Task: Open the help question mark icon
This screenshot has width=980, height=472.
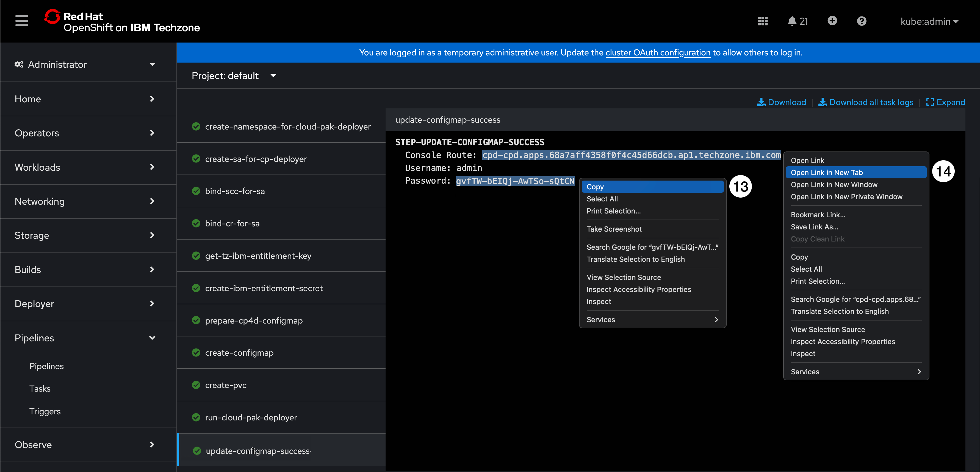Action: click(x=861, y=21)
